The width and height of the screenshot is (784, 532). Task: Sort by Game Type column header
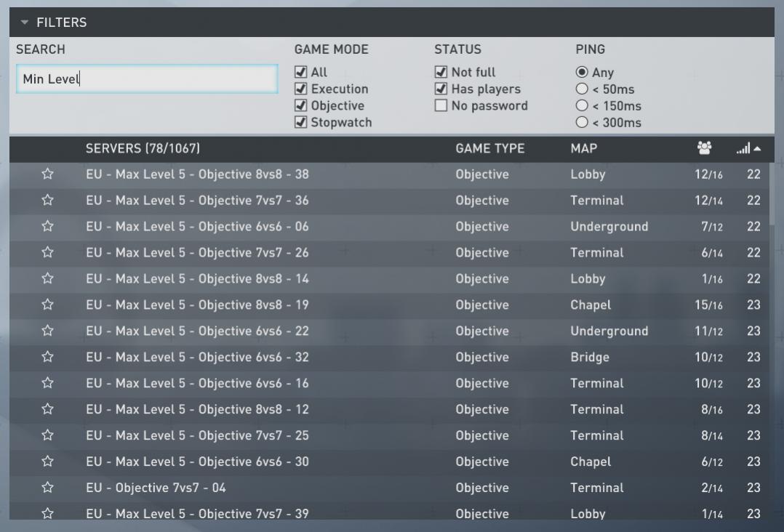(489, 149)
